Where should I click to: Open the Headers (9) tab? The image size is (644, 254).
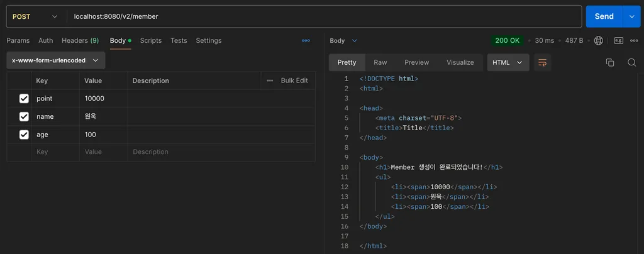click(80, 41)
